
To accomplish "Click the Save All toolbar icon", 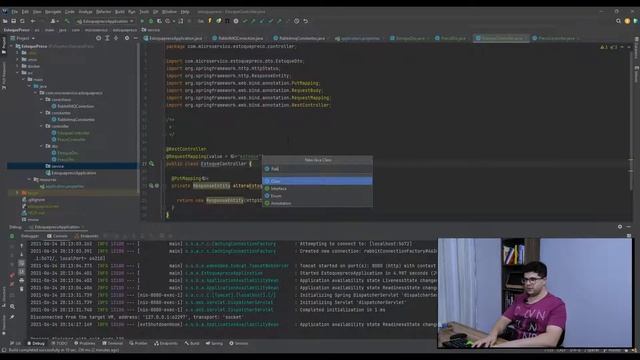I will click(13, 21).
